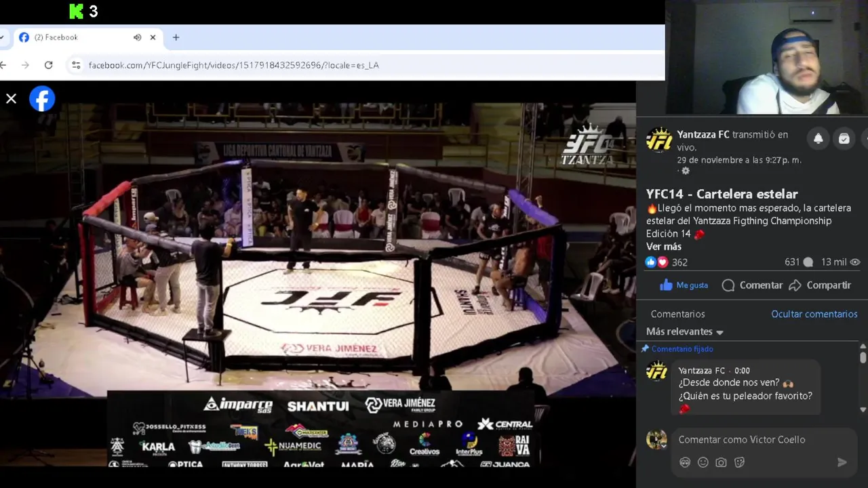Expand description with Ver más
The width and height of the screenshot is (868, 488).
664,247
